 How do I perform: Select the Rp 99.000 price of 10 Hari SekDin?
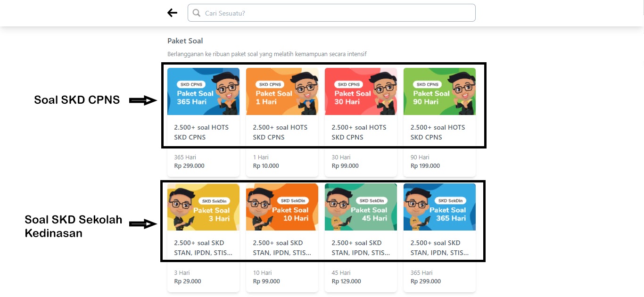[266, 281]
